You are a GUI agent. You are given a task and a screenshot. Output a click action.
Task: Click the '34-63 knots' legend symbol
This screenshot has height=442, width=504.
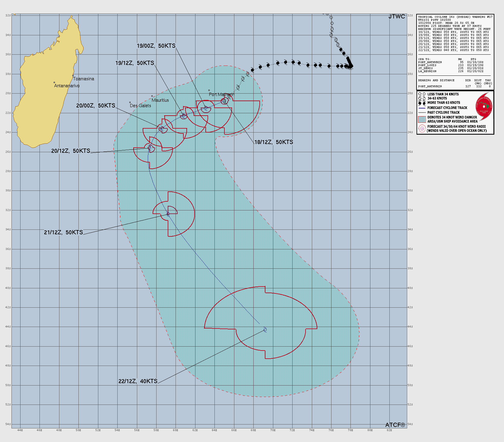point(422,98)
